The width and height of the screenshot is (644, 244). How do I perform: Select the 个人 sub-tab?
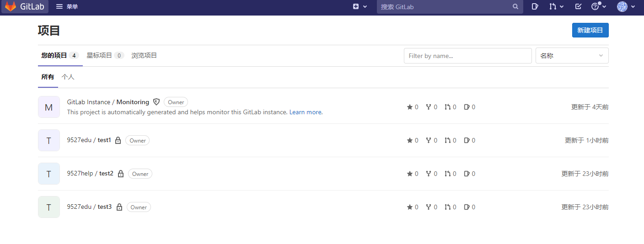tap(68, 77)
